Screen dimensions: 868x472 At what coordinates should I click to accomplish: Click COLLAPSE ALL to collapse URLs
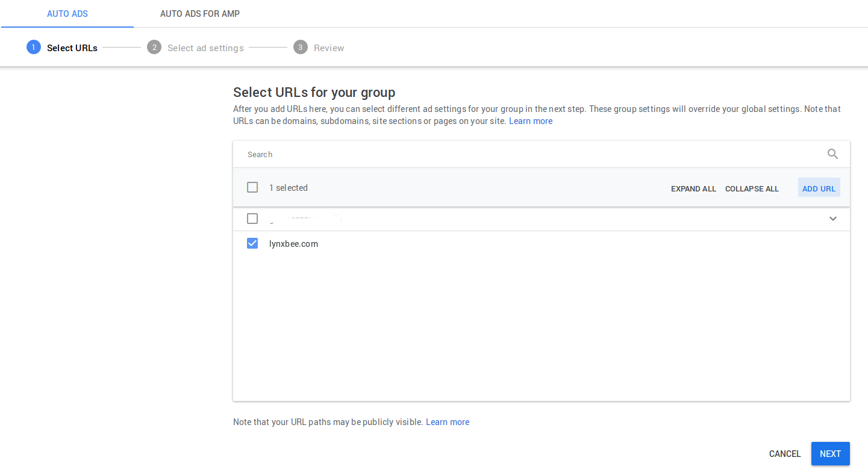(x=752, y=188)
